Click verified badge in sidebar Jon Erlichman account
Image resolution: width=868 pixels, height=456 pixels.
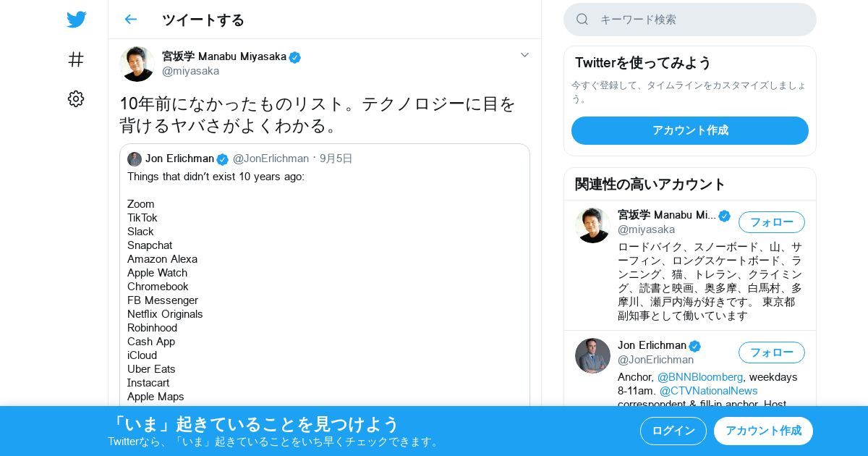click(x=694, y=346)
